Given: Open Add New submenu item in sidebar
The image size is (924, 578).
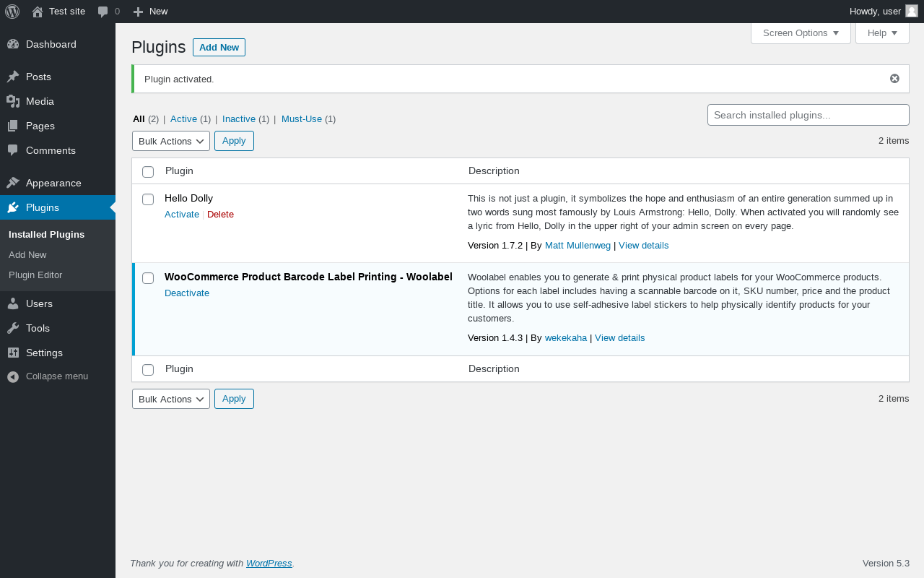Looking at the screenshot, I should coord(27,255).
